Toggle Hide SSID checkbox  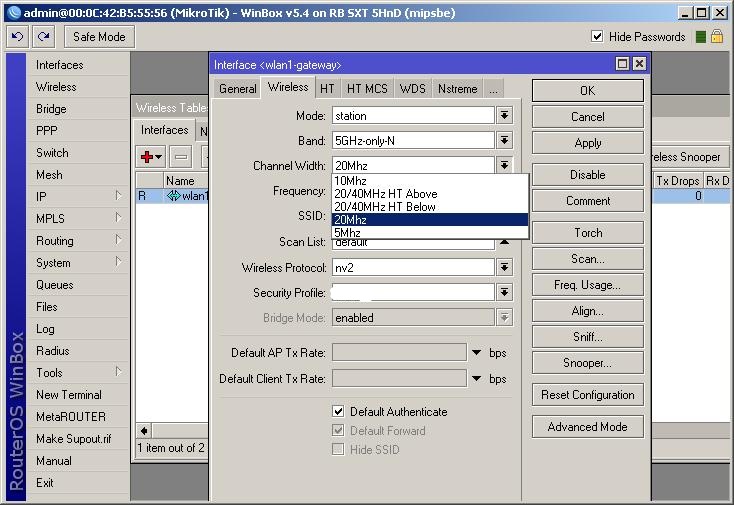click(x=338, y=449)
